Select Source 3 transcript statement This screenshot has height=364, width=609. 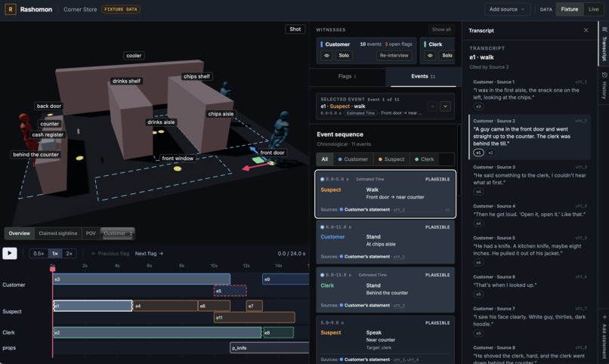[x=530, y=179]
